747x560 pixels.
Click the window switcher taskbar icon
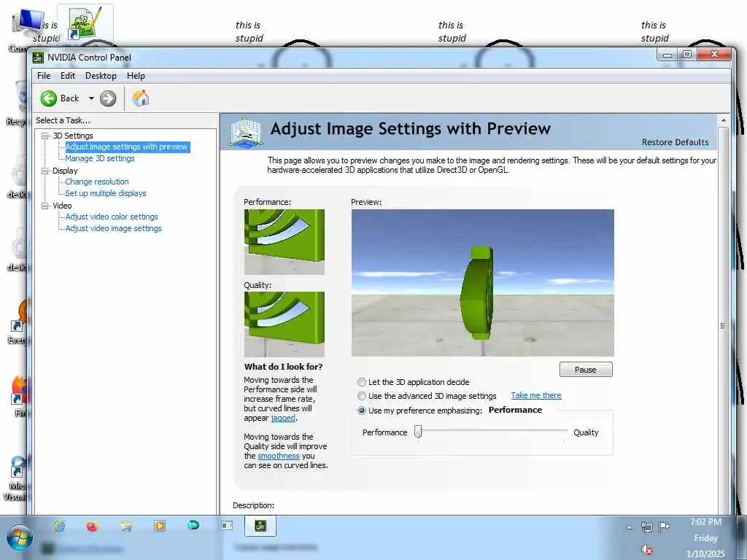pos(228,525)
